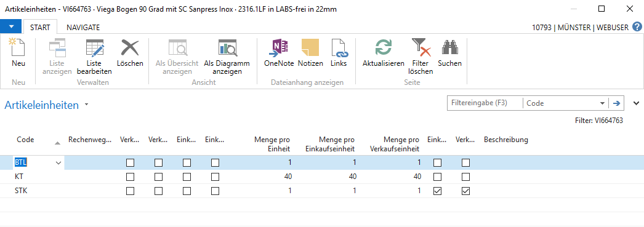
Task: Delete the record using the Löschen icon
Action: pyautogui.click(x=130, y=52)
